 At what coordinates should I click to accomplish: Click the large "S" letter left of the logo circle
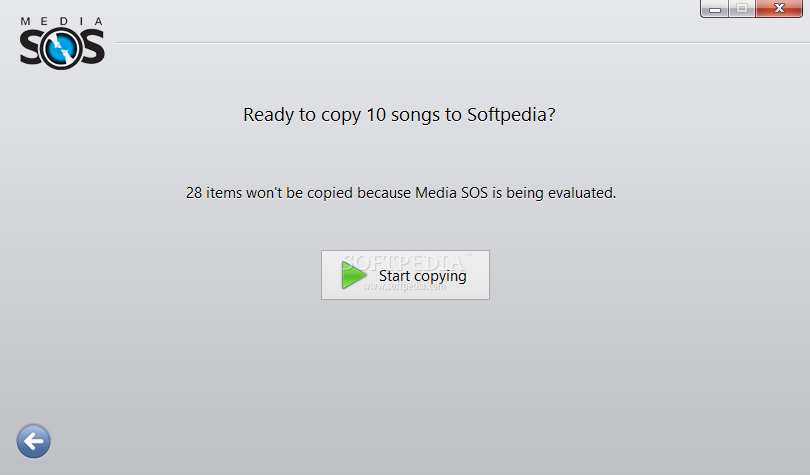click(30, 48)
